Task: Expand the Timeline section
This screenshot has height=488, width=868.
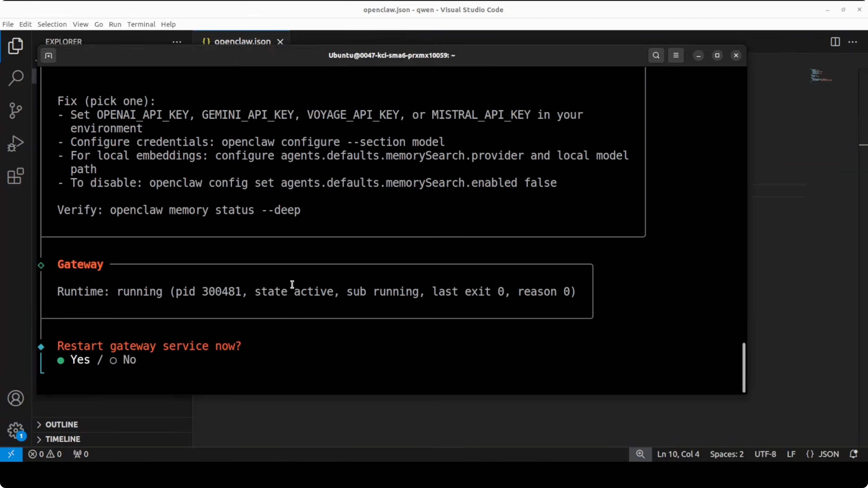Action: tap(63, 439)
